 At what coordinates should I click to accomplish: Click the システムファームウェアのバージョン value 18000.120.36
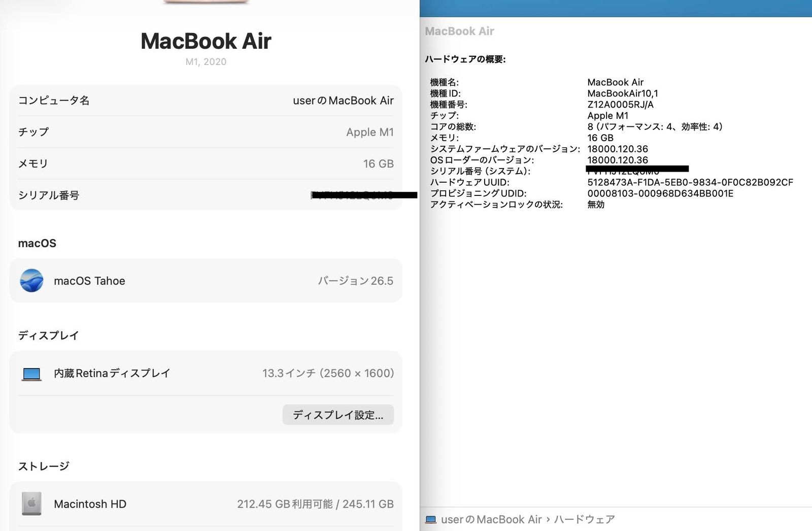(618, 149)
